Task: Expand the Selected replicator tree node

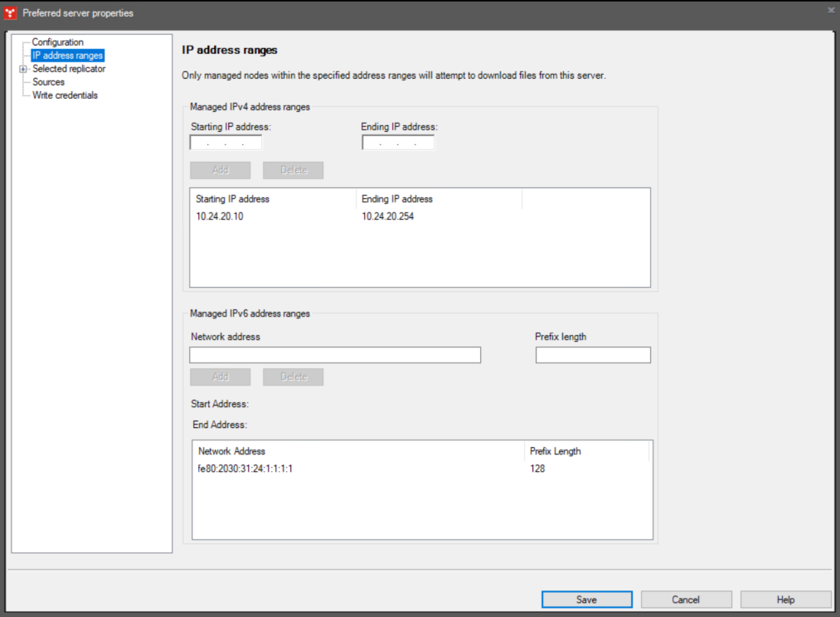Action: click(23, 69)
